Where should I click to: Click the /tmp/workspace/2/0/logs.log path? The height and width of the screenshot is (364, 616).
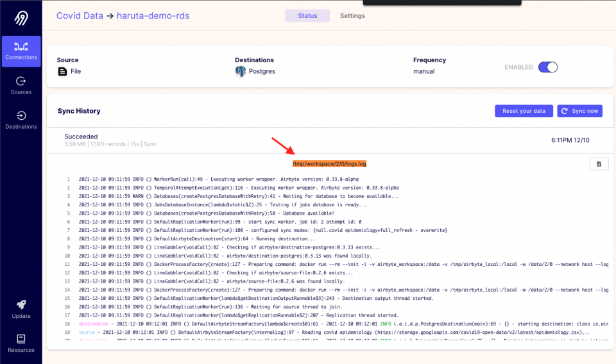click(329, 163)
